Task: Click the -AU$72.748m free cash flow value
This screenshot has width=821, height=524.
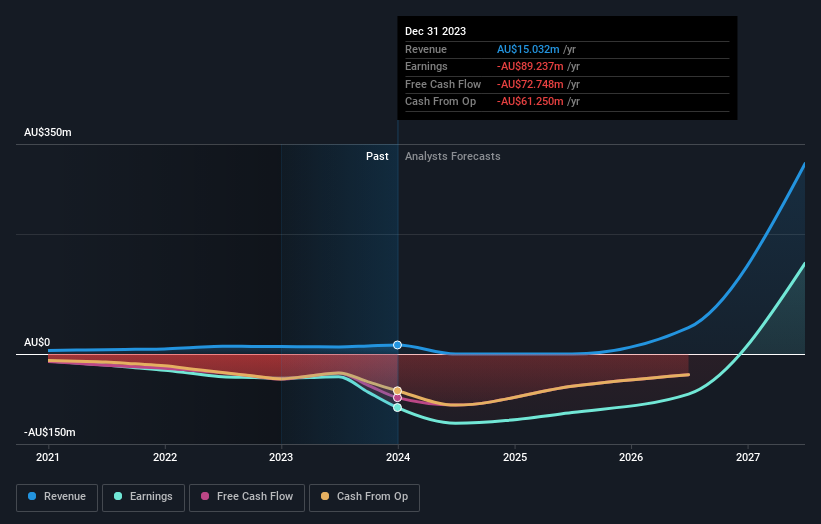Action: [x=530, y=84]
